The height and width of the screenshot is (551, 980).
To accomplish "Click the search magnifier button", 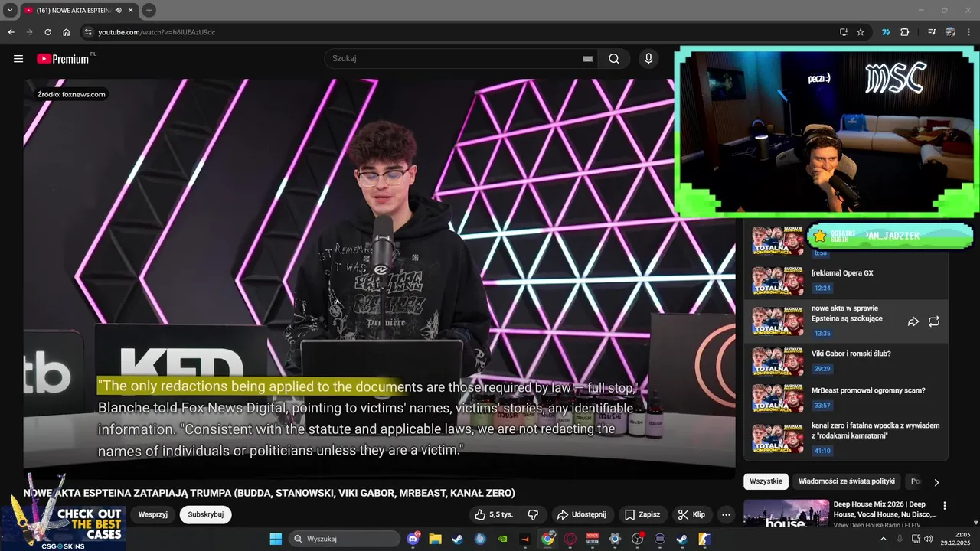I will click(614, 59).
